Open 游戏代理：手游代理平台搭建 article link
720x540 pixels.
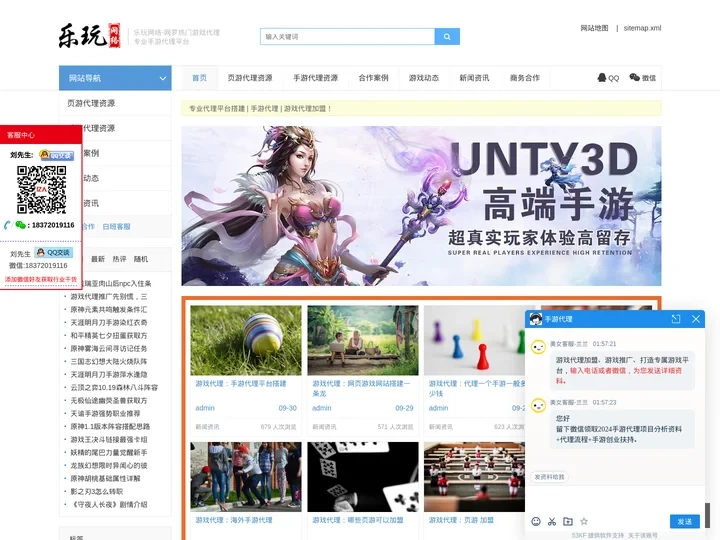click(x=241, y=383)
